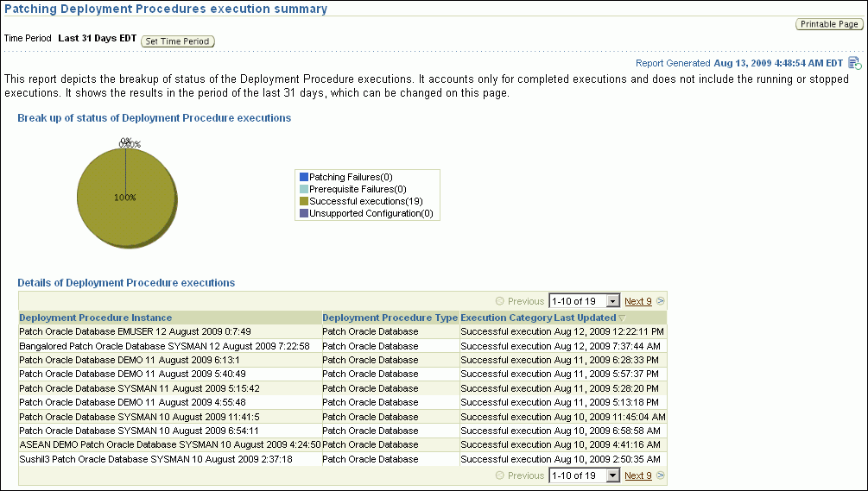This screenshot has height=491, width=868.
Task: Click 'Aug 10, 2009 2:50:35 AM' cell
Action: coord(607,459)
